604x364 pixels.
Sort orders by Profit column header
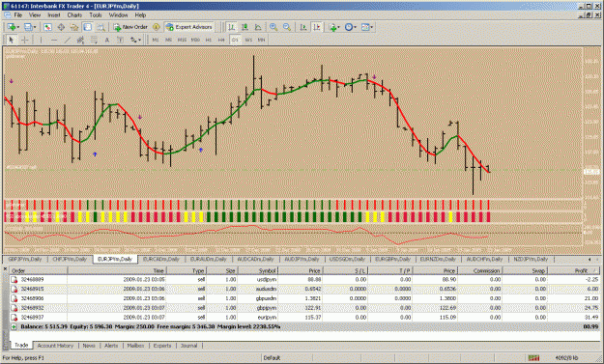click(574, 271)
